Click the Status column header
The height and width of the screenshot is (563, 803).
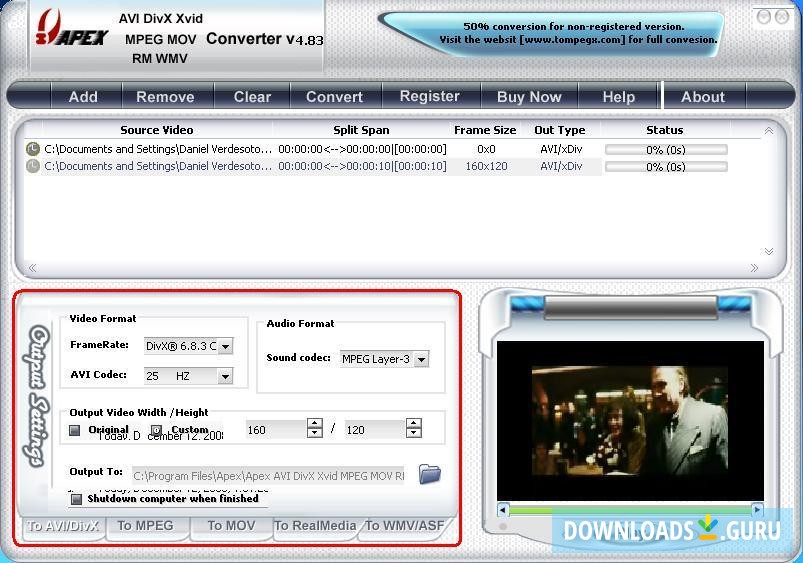pyautogui.click(x=665, y=130)
